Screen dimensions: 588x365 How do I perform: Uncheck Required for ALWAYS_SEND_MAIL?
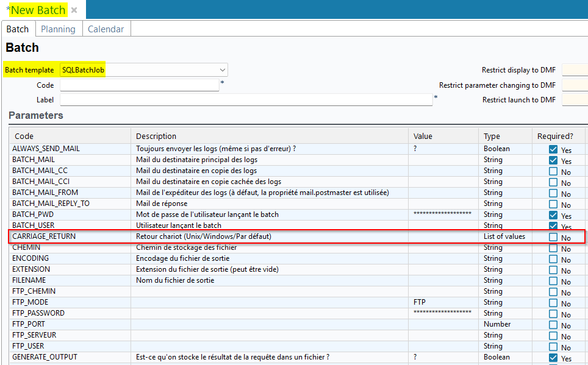tap(553, 149)
